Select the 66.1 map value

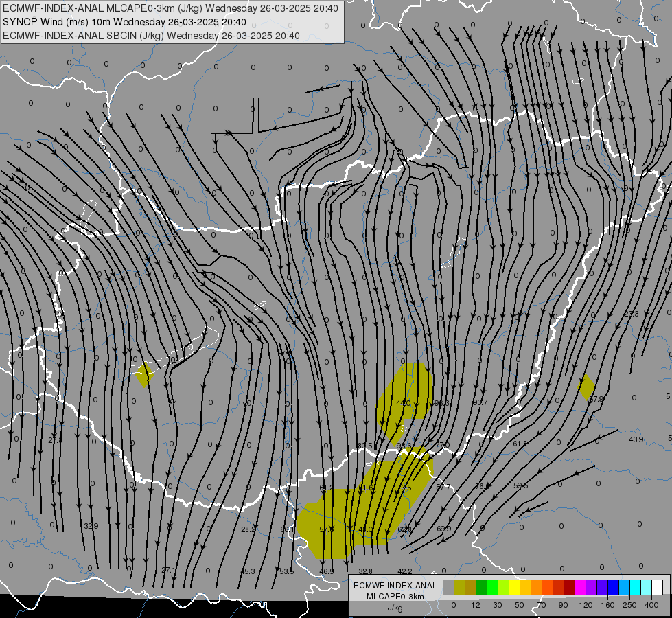click(287, 529)
